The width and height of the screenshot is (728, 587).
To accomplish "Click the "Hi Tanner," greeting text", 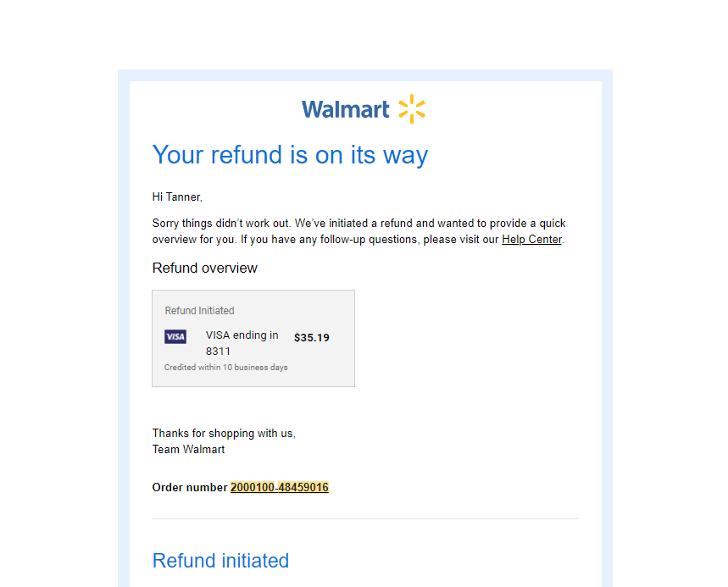I will click(x=177, y=197).
